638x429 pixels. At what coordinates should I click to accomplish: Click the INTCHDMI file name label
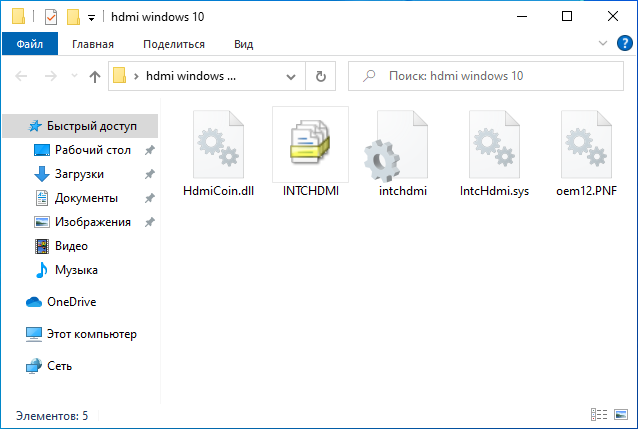(310, 191)
